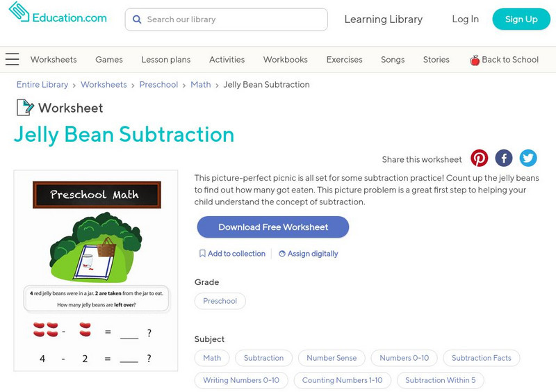Select the Preschool grade tag
Viewport: 556px width, 392px height.
pos(220,301)
